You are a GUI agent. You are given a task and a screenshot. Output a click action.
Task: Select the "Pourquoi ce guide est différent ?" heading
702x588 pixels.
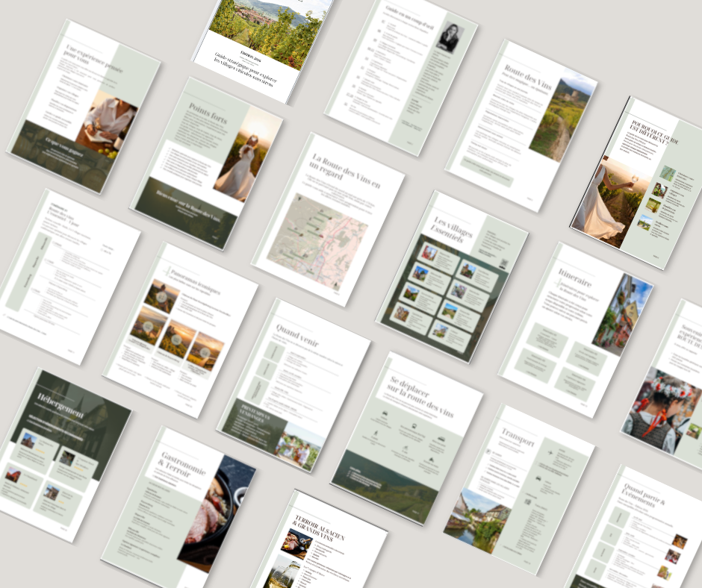click(x=653, y=133)
